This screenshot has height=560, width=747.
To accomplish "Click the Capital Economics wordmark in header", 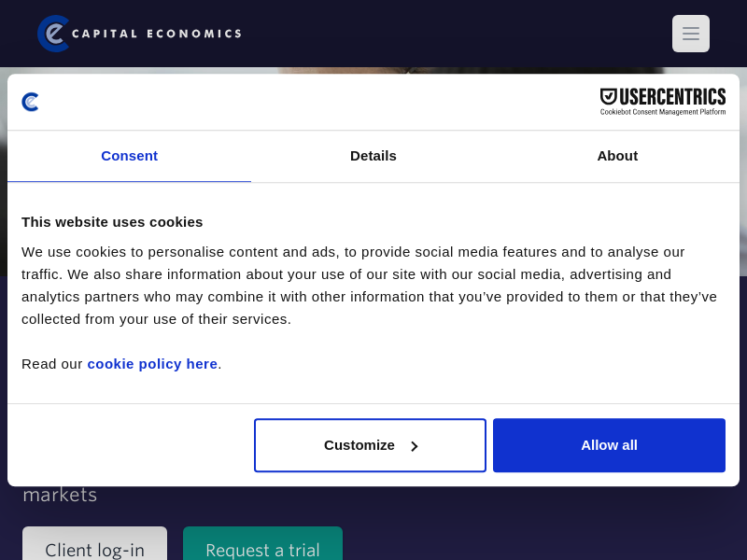I will tap(156, 34).
